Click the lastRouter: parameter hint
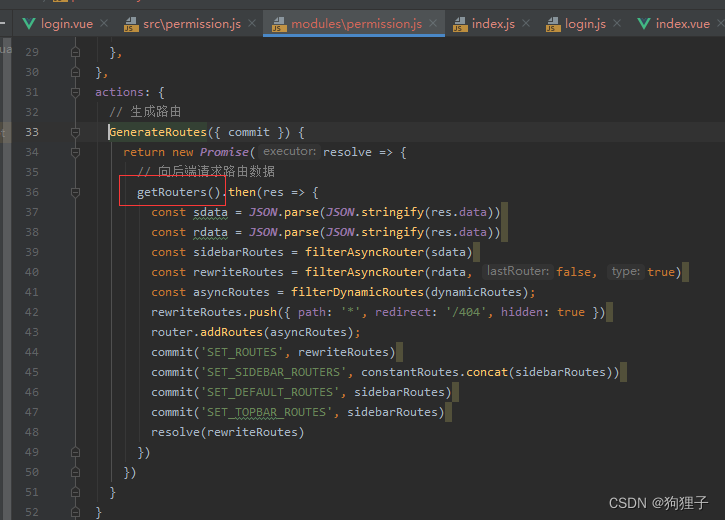 pos(518,271)
